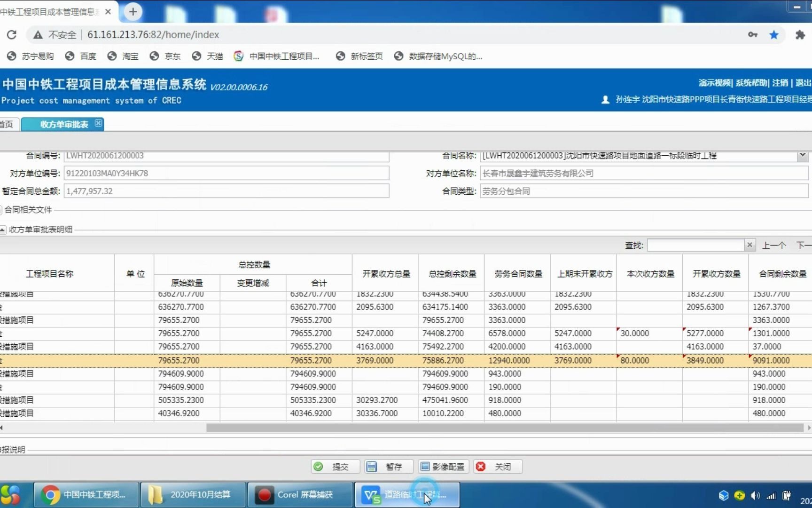Open the 百度 bookmark
Viewport: 812px width, 508px height.
tap(81, 56)
